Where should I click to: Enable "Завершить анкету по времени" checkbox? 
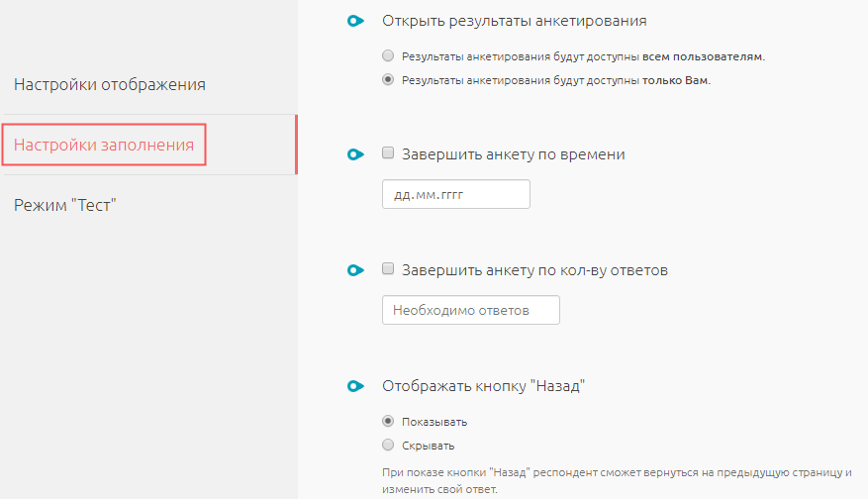coord(389,153)
